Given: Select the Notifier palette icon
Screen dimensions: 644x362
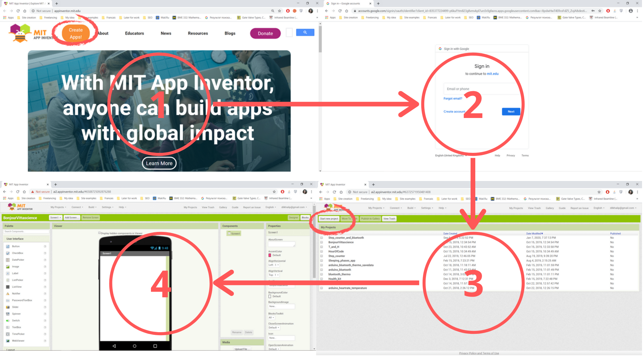Looking at the screenshot, I should (8, 294).
